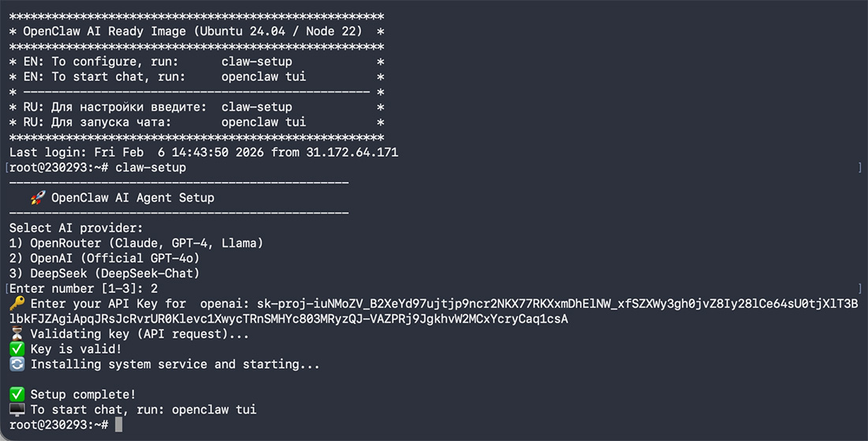Image resolution: width=868 pixels, height=441 pixels.
Task: Click the rocket emoji beside Agent Setup
Action: click(x=37, y=198)
